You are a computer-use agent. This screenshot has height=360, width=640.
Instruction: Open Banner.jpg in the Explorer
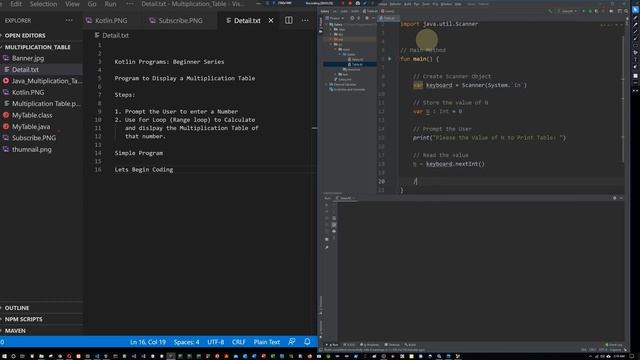coord(28,58)
